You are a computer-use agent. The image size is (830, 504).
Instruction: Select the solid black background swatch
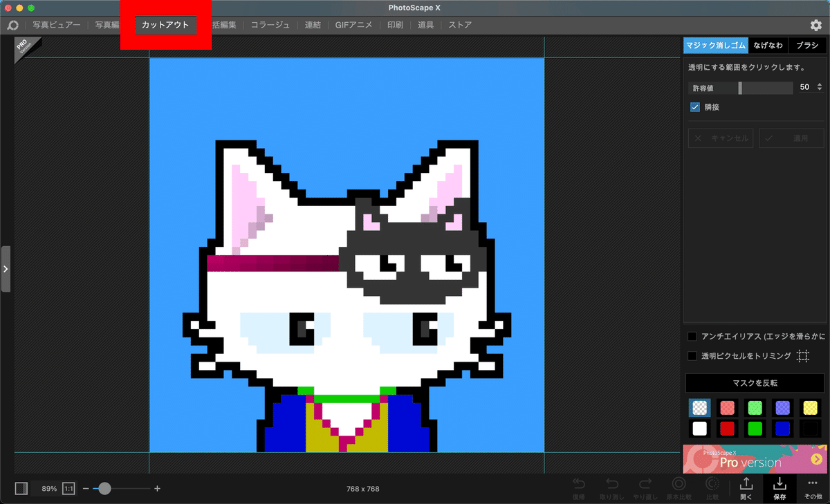[x=810, y=429]
